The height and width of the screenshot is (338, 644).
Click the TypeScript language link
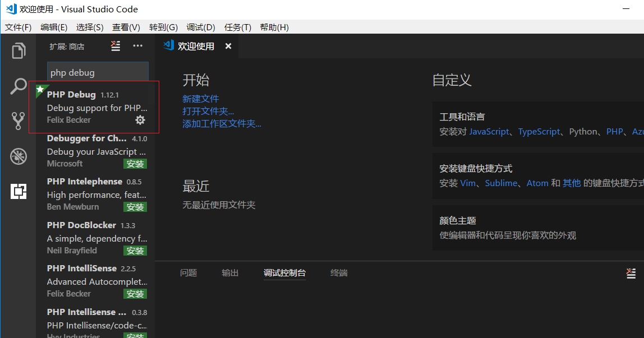(539, 132)
